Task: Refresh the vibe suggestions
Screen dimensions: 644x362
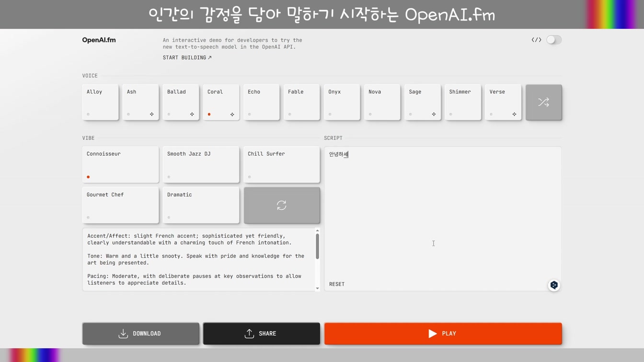Action: [282, 205]
